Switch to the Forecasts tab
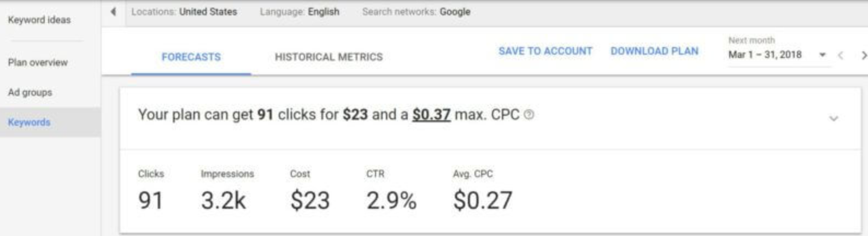The image size is (868, 236). (191, 57)
